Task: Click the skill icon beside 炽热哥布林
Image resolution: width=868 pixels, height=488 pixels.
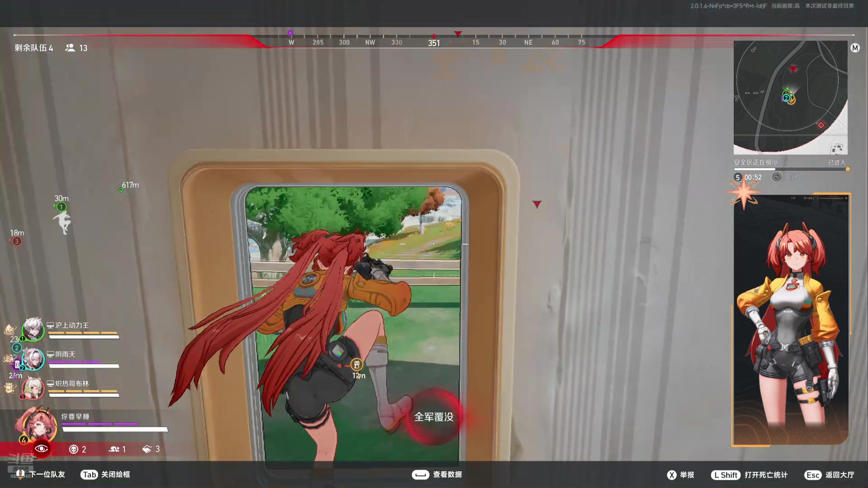Action: pos(9,387)
